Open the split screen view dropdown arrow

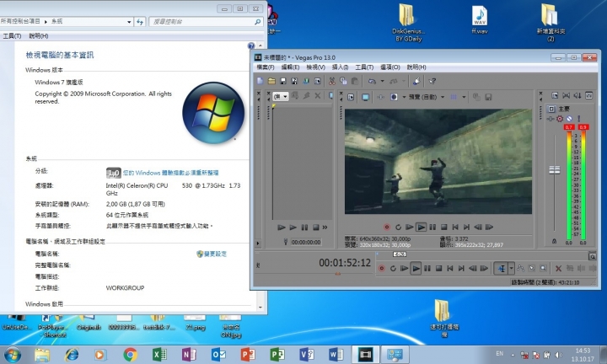pyautogui.click(x=404, y=97)
